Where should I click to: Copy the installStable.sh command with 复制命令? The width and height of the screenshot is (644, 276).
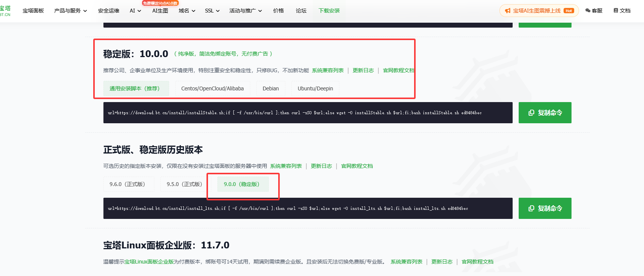tap(545, 113)
